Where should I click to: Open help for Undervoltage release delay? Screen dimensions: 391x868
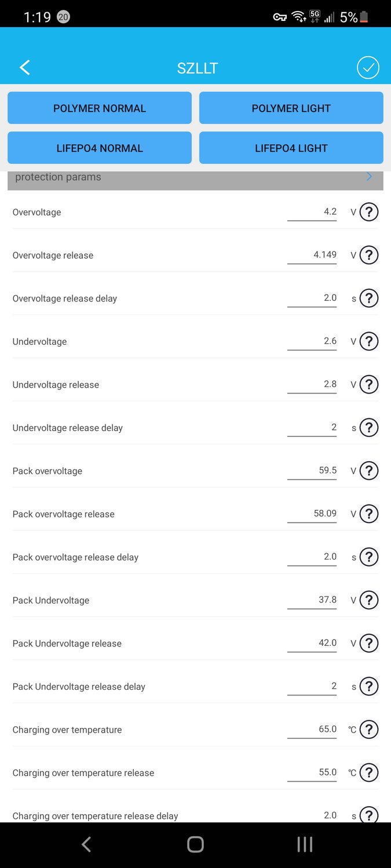pos(369,428)
